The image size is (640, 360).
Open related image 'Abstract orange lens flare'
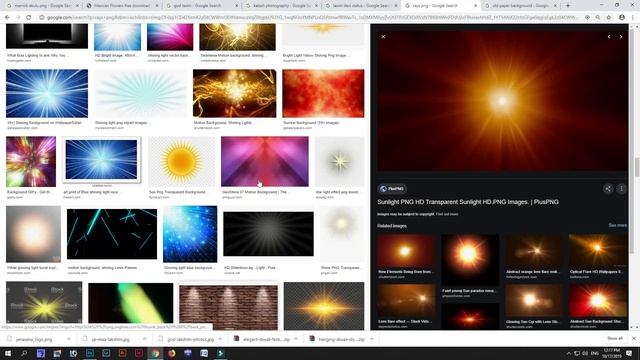click(x=534, y=251)
